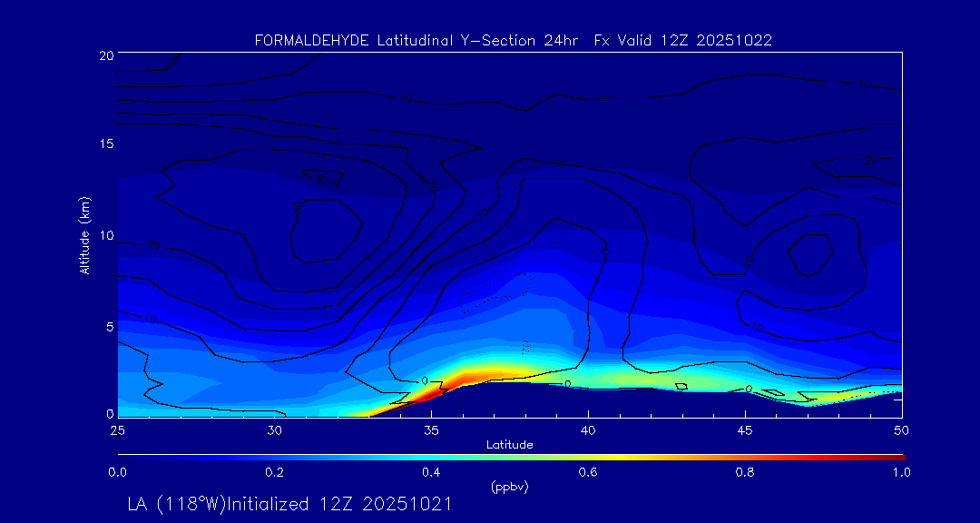980x523 pixels.
Task: Select the 1.0 label on the colorbar
Action: point(901,472)
